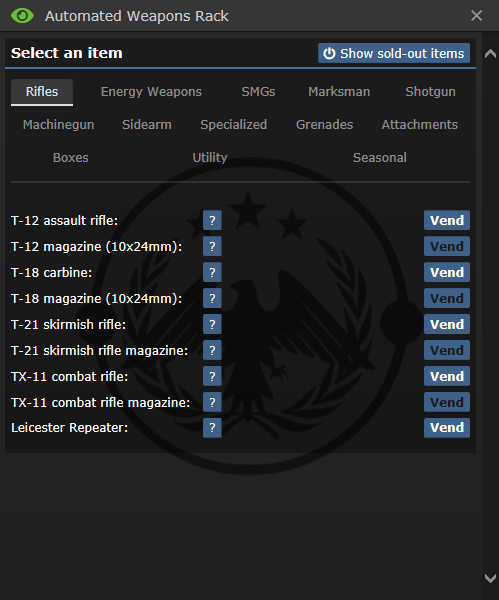
Task: Click question mark beside T-18 carbine
Action: click(x=212, y=272)
